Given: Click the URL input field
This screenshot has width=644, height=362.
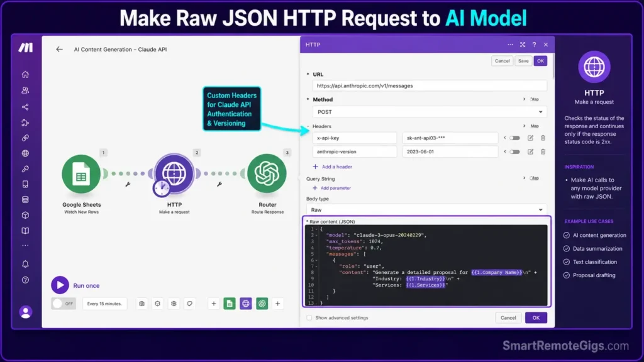Looking at the screenshot, I should tap(430, 85).
